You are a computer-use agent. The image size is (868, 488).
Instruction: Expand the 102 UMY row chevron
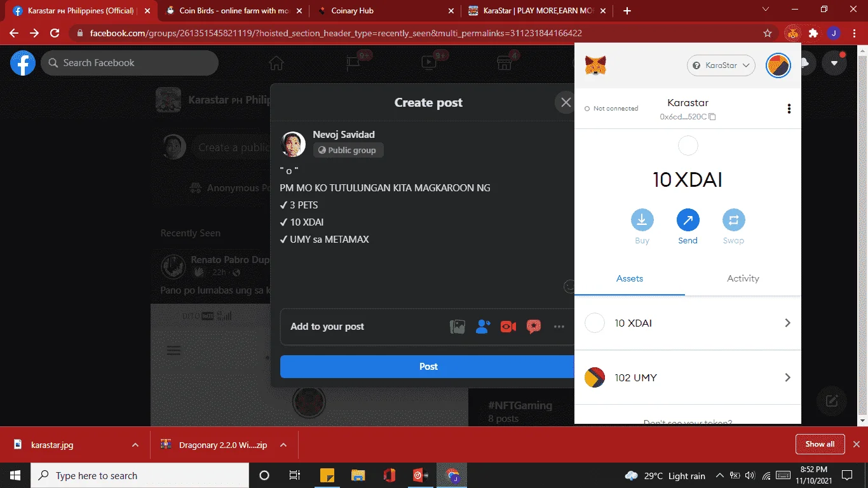tap(787, 377)
